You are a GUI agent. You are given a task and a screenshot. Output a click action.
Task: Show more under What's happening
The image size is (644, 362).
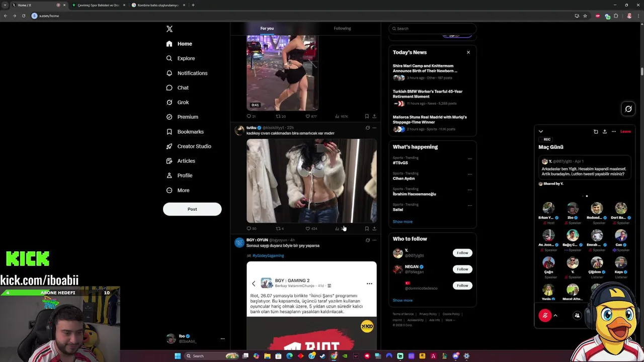click(403, 222)
